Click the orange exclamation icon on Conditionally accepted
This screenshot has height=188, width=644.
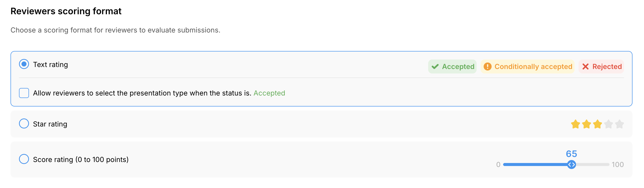(487, 66)
